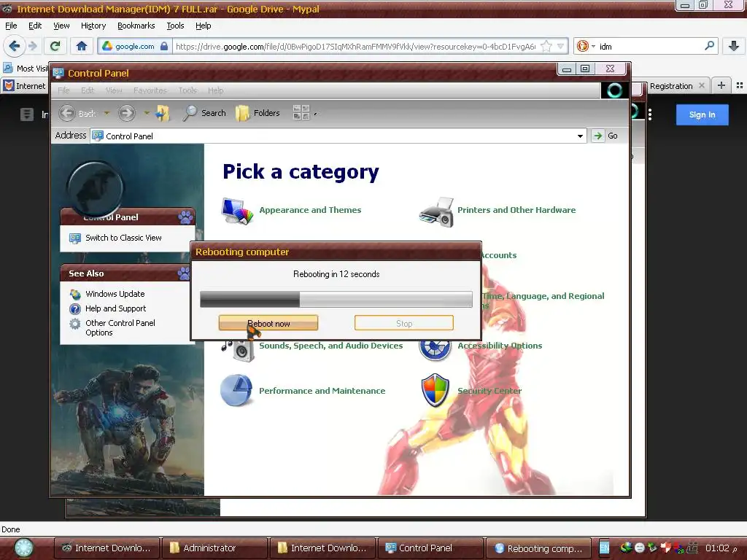Open a new browser tab

pyautogui.click(x=721, y=86)
